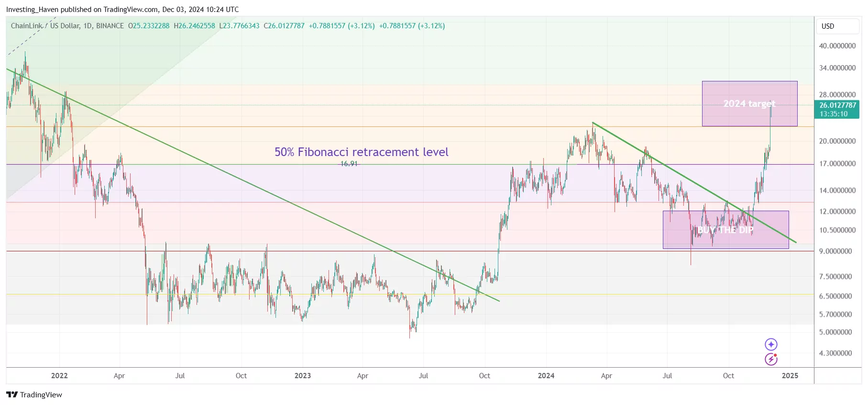Click the '50% Fibonacci retracement level' annotation
This screenshot has width=868, height=405.
point(361,152)
